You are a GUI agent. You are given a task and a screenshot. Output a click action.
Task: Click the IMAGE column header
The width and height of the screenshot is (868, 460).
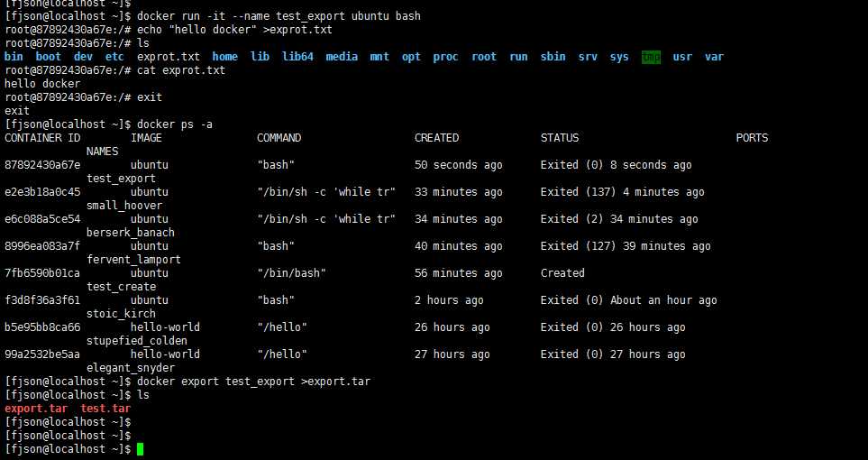[146, 138]
